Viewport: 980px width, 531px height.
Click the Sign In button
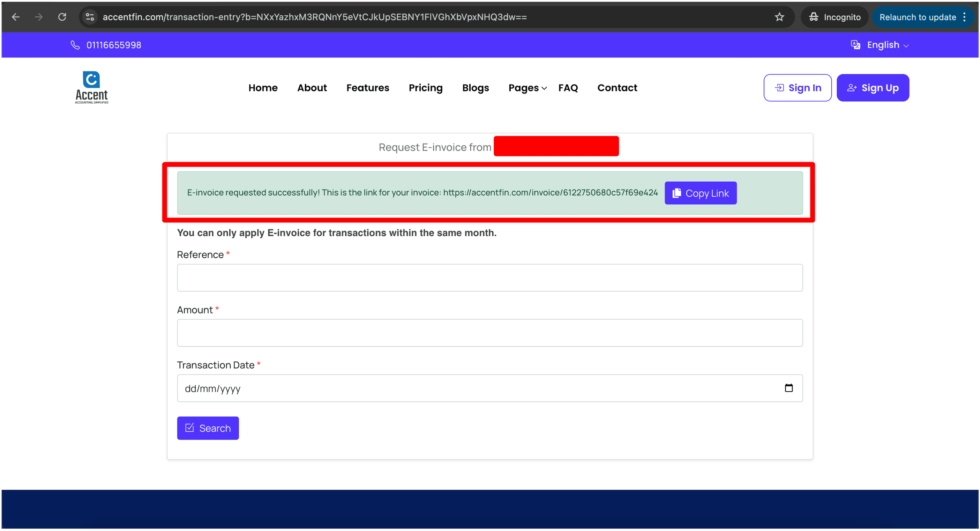(798, 88)
